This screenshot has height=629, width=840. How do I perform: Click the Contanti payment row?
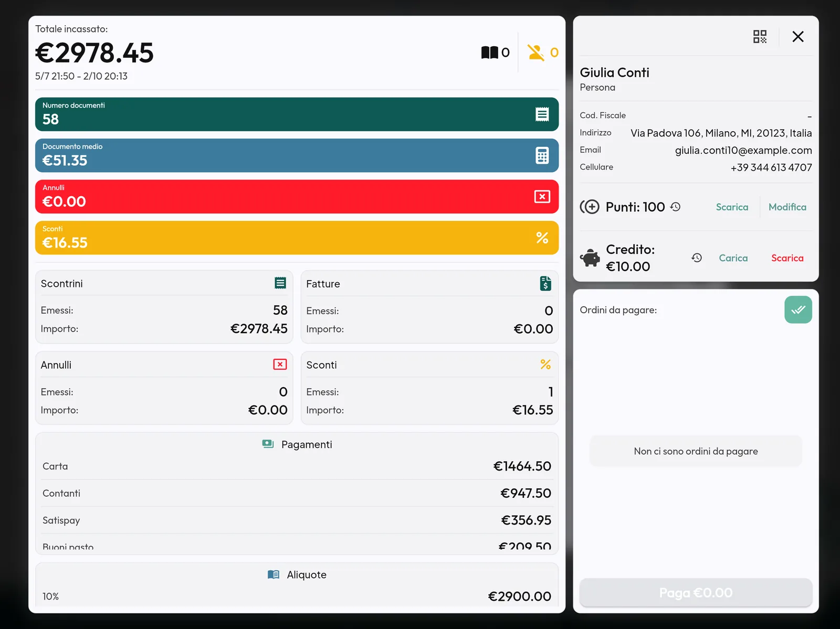(297, 493)
